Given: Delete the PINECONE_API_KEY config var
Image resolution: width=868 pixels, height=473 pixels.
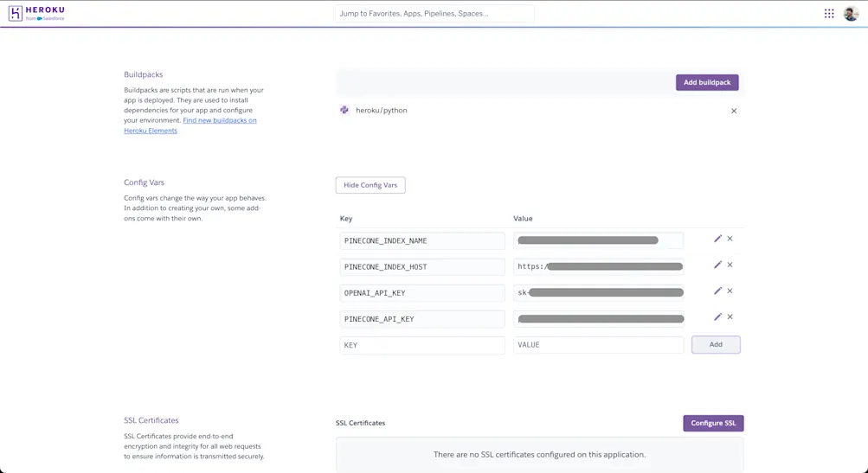Looking at the screenshot, I should tap(730, 316).
